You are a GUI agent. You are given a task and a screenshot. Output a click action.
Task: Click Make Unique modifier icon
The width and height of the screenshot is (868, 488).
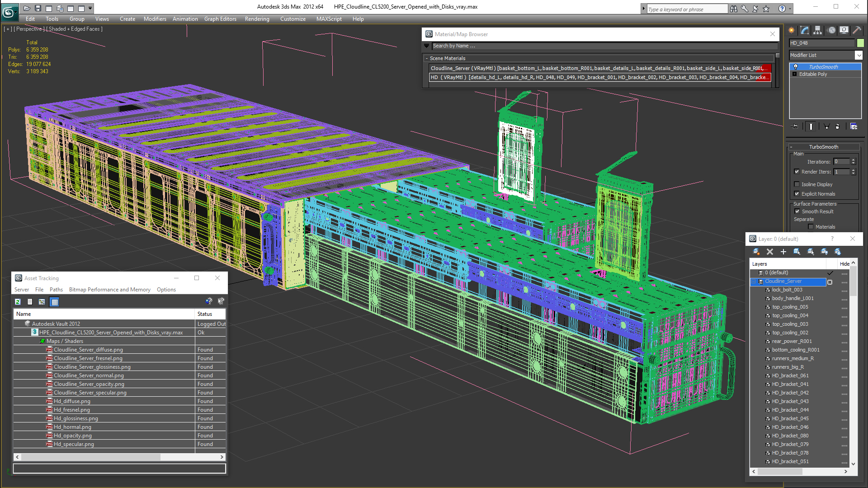(826, 127)
